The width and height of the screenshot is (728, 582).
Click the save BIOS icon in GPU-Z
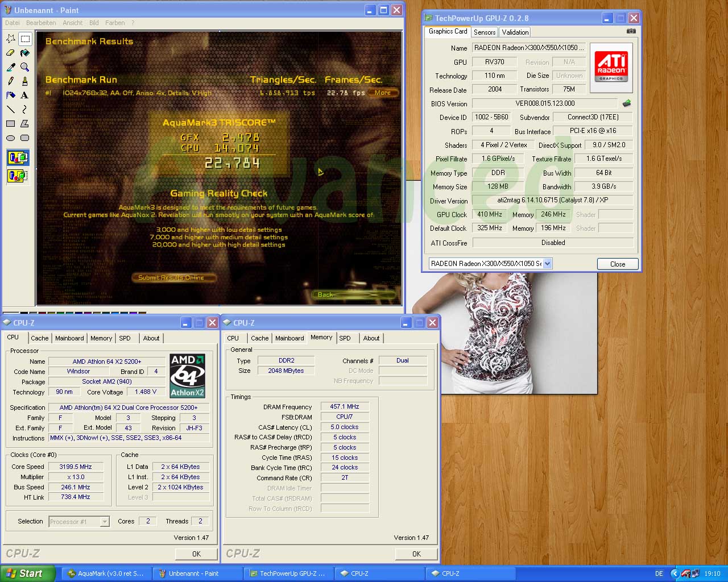tap(627, 103)
